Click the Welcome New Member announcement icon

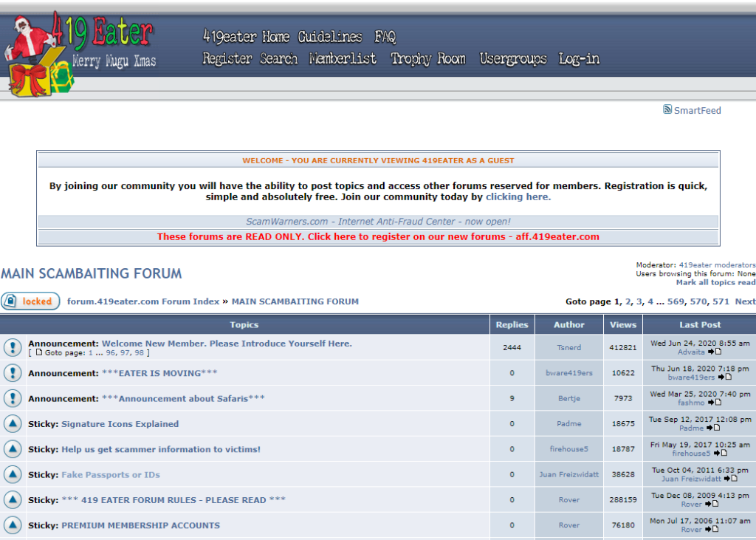[x=13, y=348]
